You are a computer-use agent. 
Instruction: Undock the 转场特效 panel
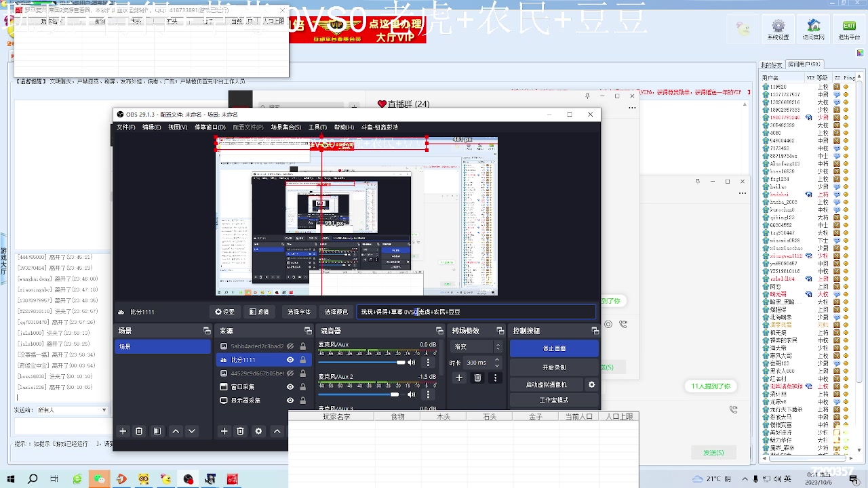500,331
